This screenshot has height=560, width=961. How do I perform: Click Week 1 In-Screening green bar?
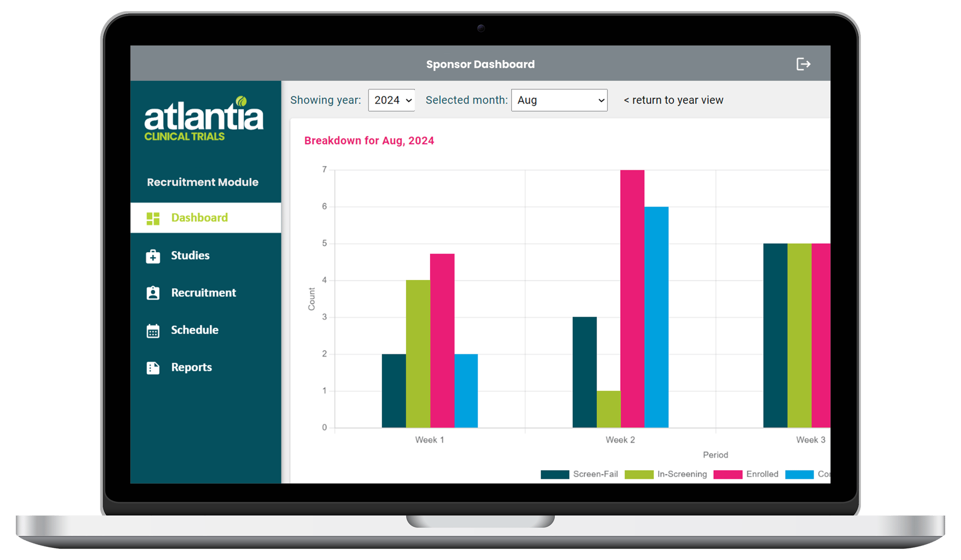pyautogui.click(x=418, y=354)
